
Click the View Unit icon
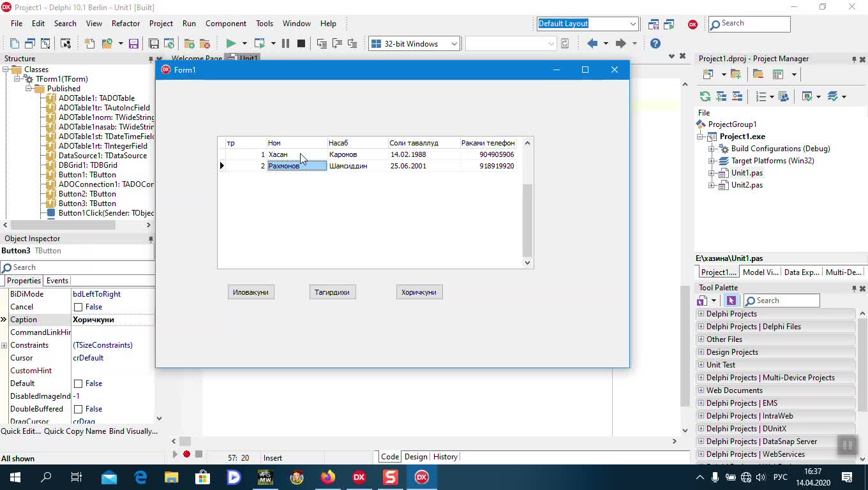tap(15, 43)
